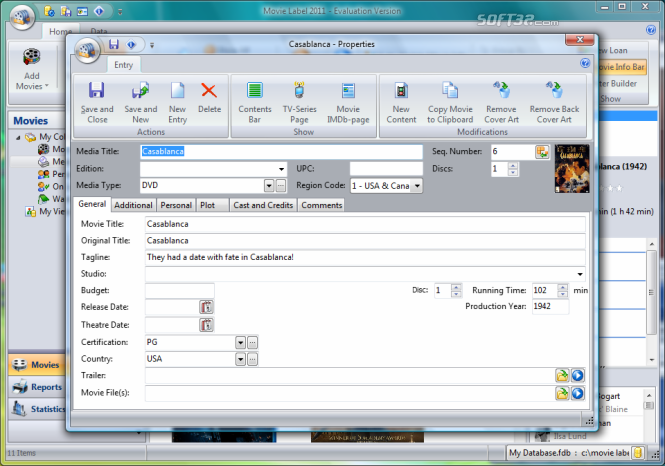Image resolution: width=665 pixels, height=466 pixels.
Task: Open Movies section in main sidebar
Action: click(36, 365)
